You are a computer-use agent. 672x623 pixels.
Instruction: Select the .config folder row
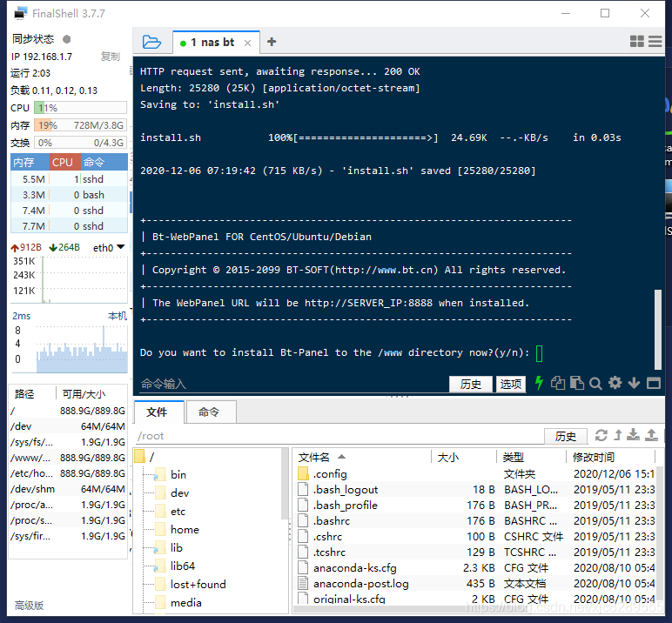point(476,474)
